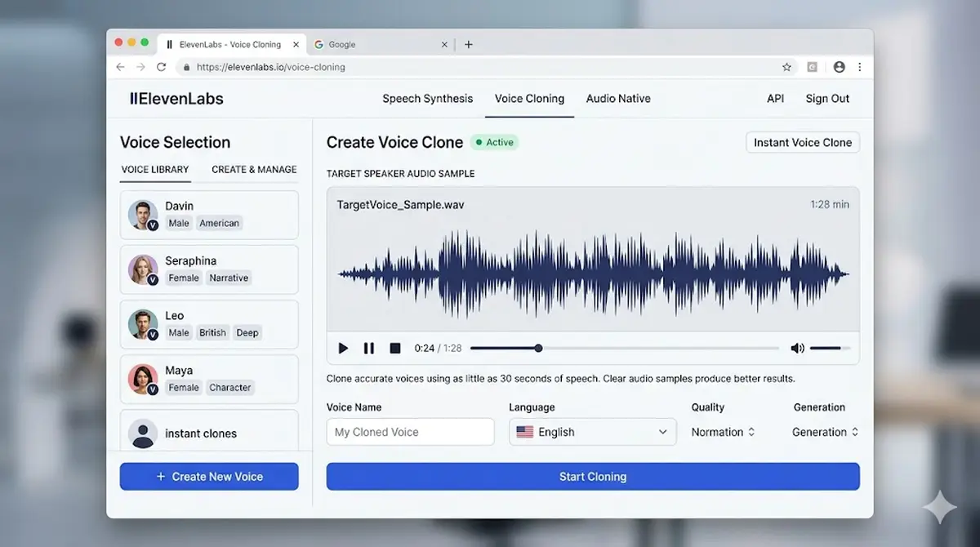Click the ElevenLabs logo
Screen dimensions: 980x547
[x=176, y=99]
